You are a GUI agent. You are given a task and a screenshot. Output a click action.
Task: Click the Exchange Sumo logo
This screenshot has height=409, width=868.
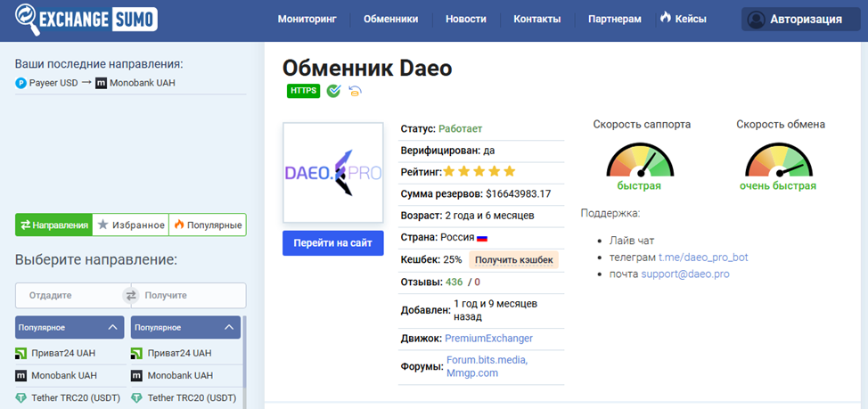86,20
